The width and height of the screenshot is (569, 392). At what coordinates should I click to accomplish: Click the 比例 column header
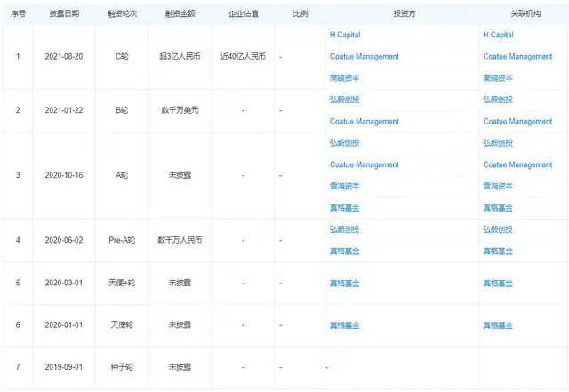301,14
